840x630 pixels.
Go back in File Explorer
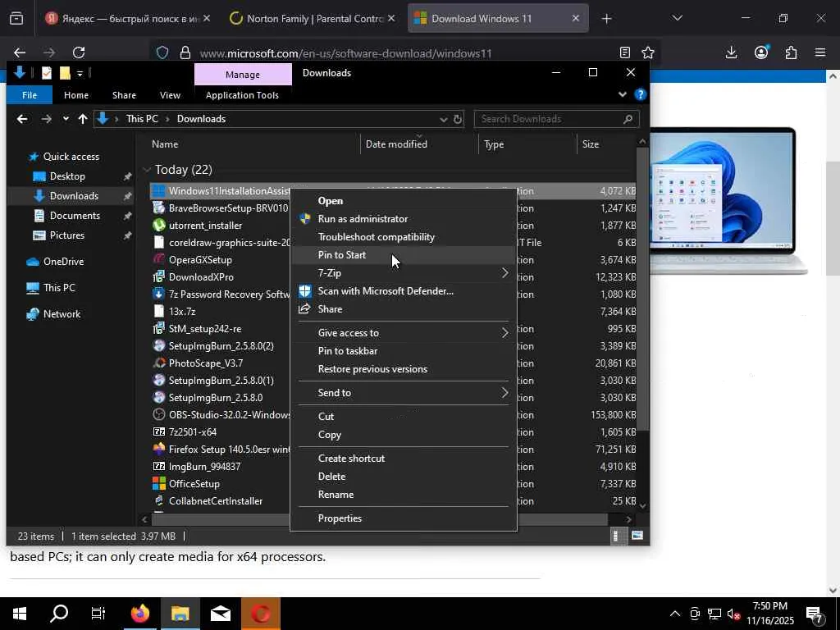[x=22, y=119]
